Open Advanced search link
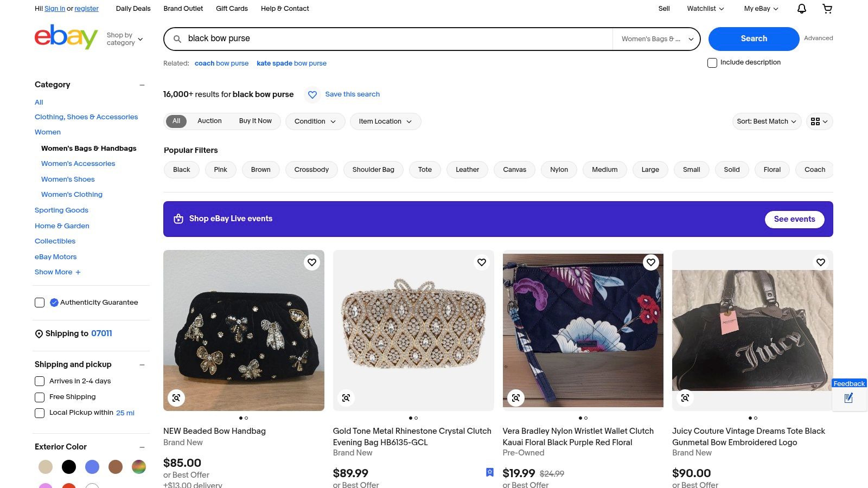 click(x=818, y=38)
